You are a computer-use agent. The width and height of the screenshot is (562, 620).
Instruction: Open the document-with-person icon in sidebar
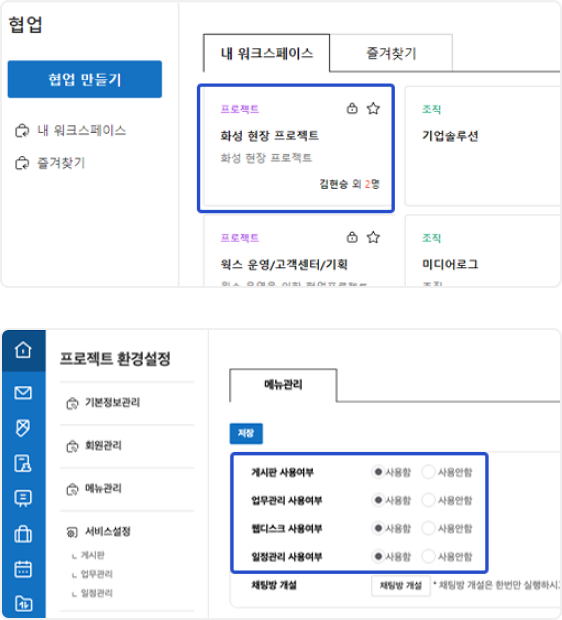click(23, 463)
